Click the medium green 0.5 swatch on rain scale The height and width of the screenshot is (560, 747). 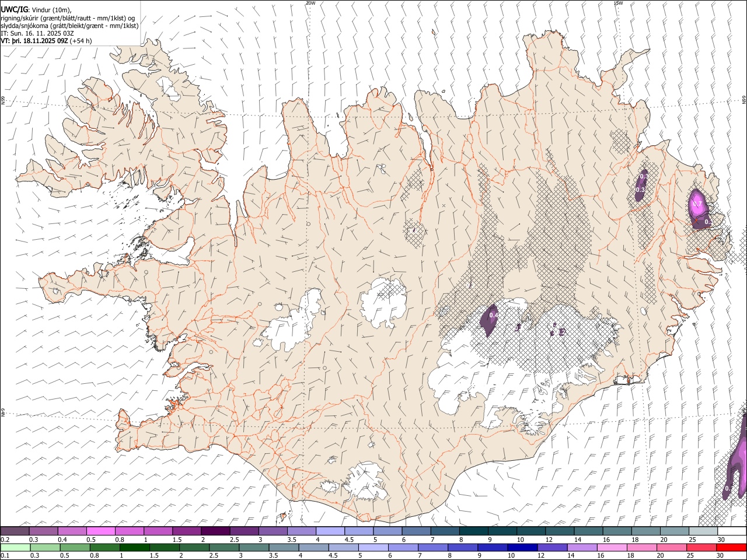75,548
